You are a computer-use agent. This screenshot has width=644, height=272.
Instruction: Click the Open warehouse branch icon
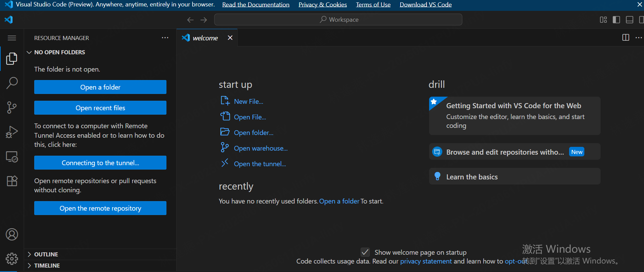(x=225, y=148)
